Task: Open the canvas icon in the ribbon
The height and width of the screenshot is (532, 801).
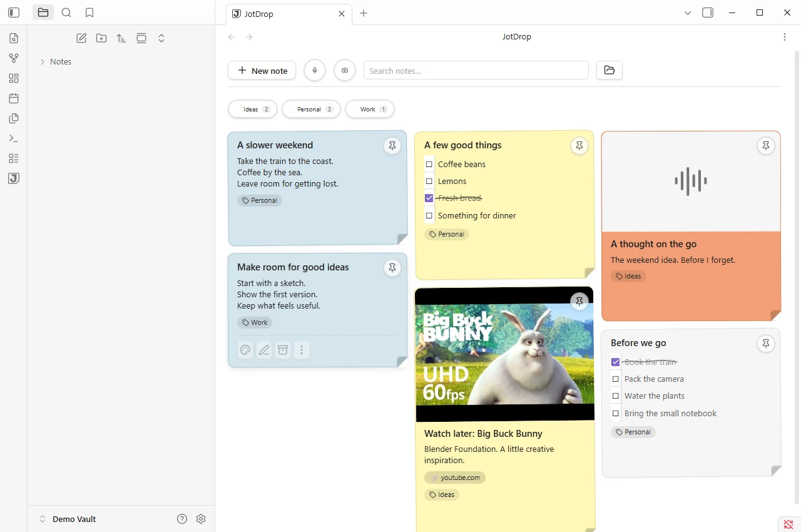Action: (x=14, y=78)
